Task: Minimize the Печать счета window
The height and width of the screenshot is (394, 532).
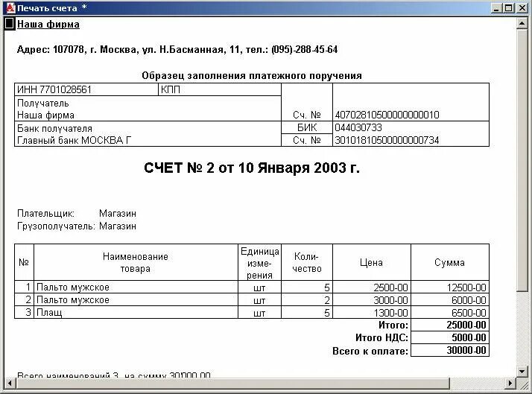Action: [497, 8]
